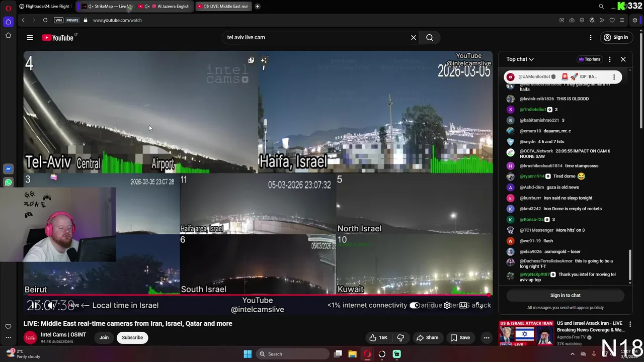Open more actions three-dot menu under the video
The height and width of the screenshot is (362, 644).
tap(487, 338)
